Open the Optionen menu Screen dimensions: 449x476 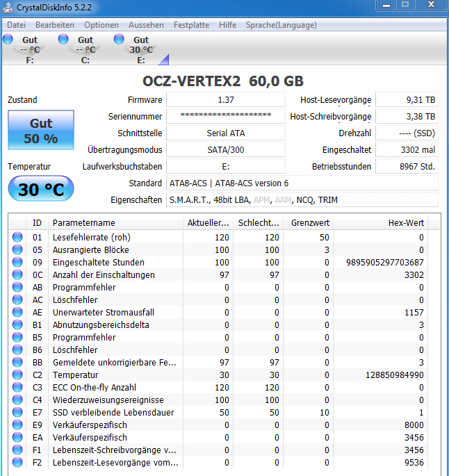(101, 25)
